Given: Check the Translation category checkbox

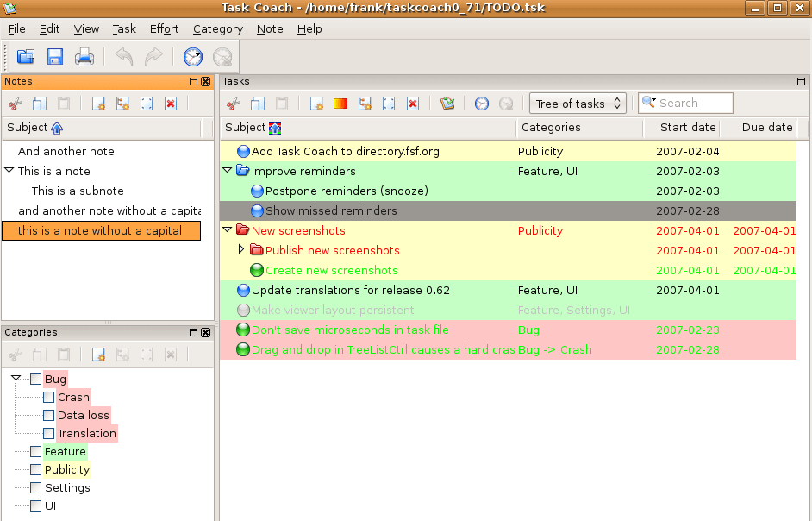Looking at the screenshot, I should [48, 433].
